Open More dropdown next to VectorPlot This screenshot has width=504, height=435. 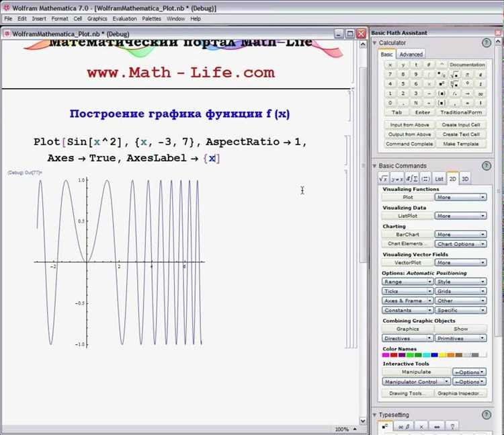pyautogui.click(x=460, y=263)
